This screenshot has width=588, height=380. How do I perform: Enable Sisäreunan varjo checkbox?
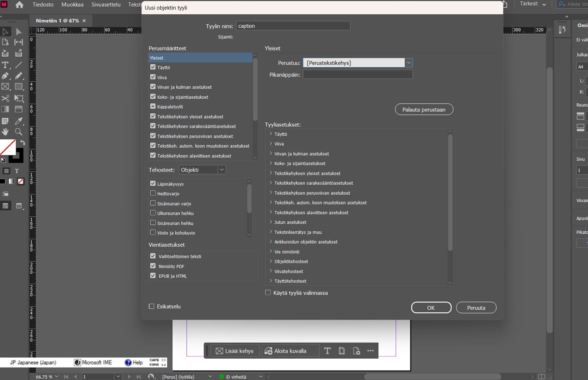click(x=153, y=203)
